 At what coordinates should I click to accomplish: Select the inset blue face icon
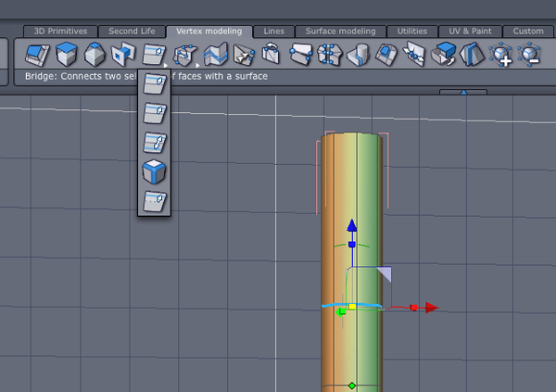point(386,55)
